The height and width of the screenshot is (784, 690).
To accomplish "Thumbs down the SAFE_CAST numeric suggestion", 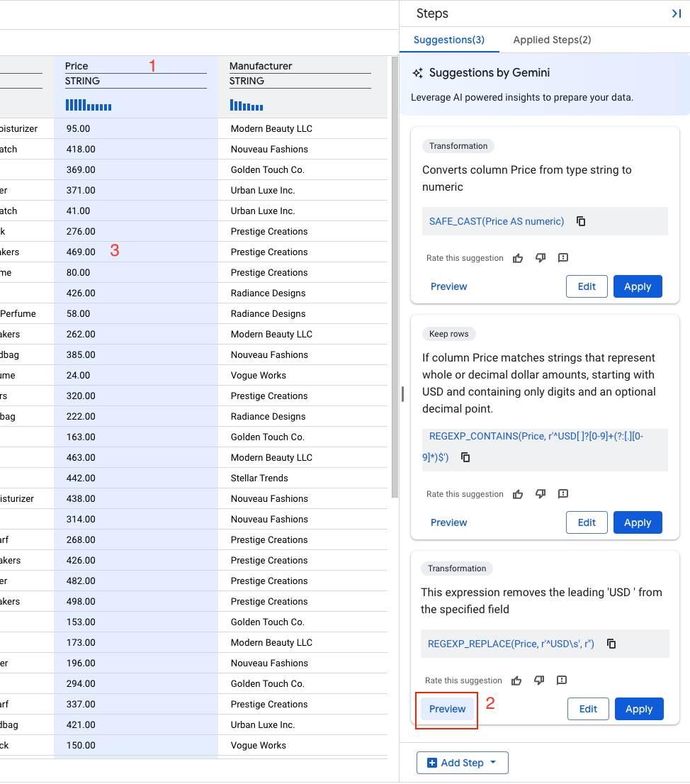I will 541,258.
